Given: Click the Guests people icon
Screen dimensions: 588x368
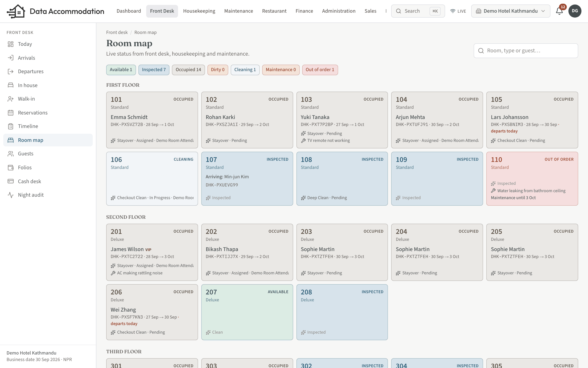Looking at the screenshot, I should (x=10, y=154).
